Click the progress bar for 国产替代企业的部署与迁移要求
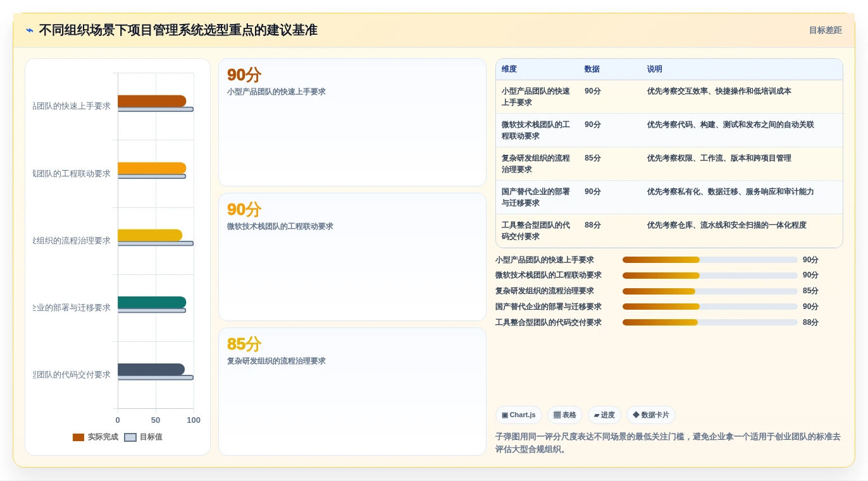 click(710, 307)
